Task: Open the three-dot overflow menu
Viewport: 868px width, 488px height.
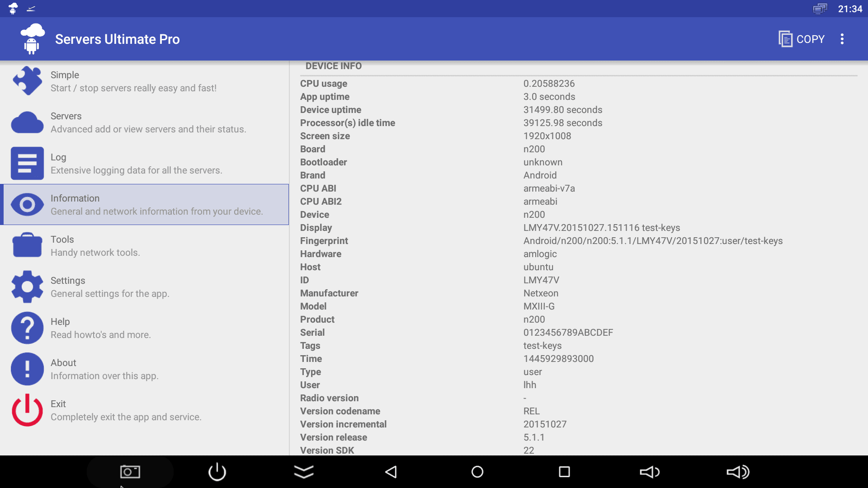Action: click(x=842, y=39)
